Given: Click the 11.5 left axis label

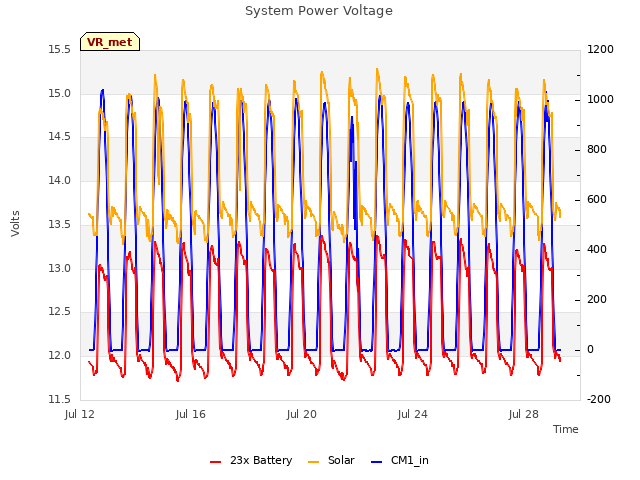Looking at the screenshot, I should tap(59, 399).
